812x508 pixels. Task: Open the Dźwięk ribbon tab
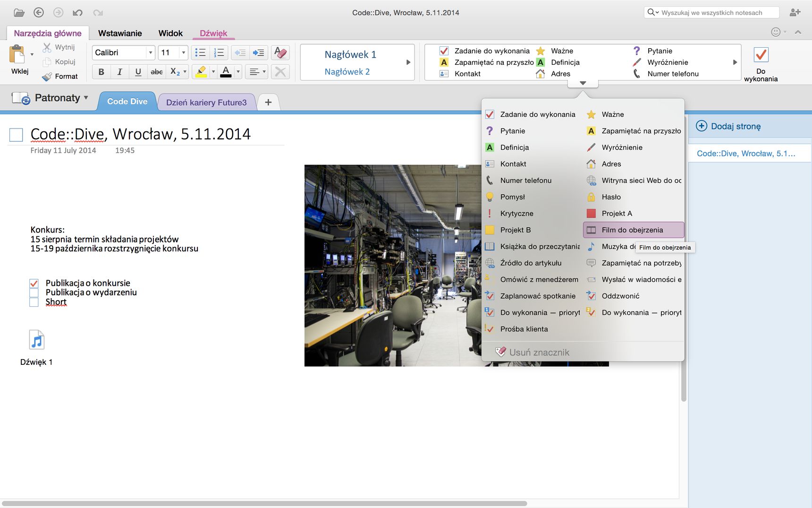213,33
